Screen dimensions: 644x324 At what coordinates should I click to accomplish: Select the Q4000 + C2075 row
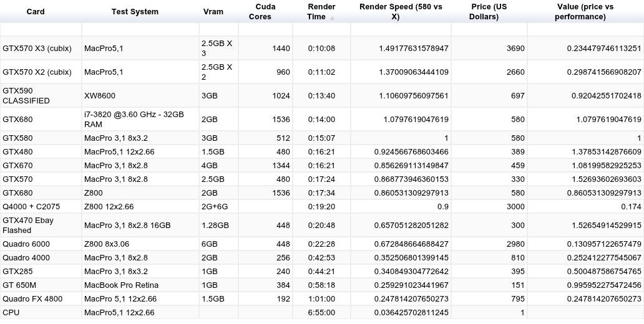(x=322, y=207)
